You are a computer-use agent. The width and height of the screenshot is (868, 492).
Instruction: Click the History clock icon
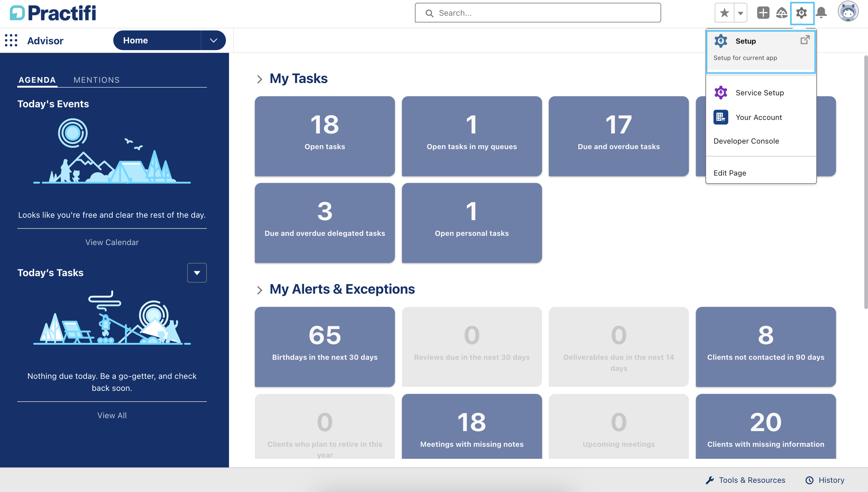809,480
